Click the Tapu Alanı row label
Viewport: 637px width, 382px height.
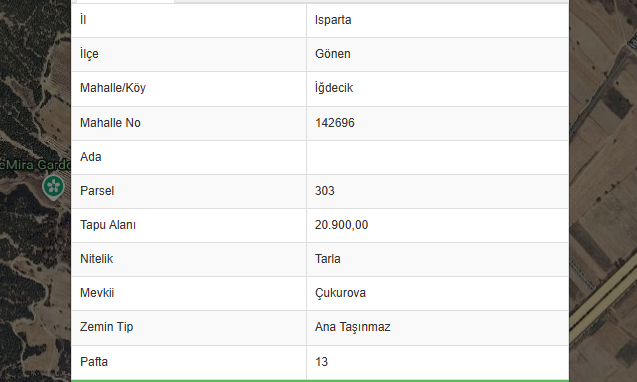[108, 225]
